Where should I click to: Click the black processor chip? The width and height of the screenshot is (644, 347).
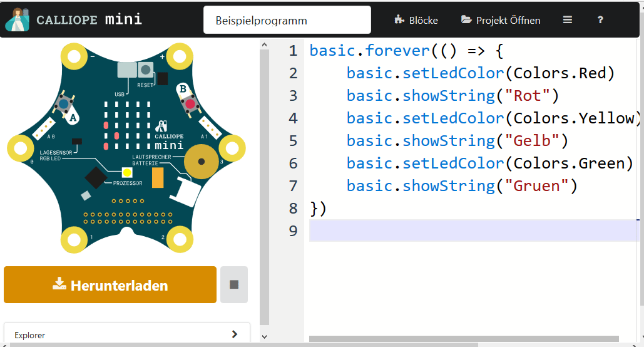pyautogui.click(x=96, y=178)
